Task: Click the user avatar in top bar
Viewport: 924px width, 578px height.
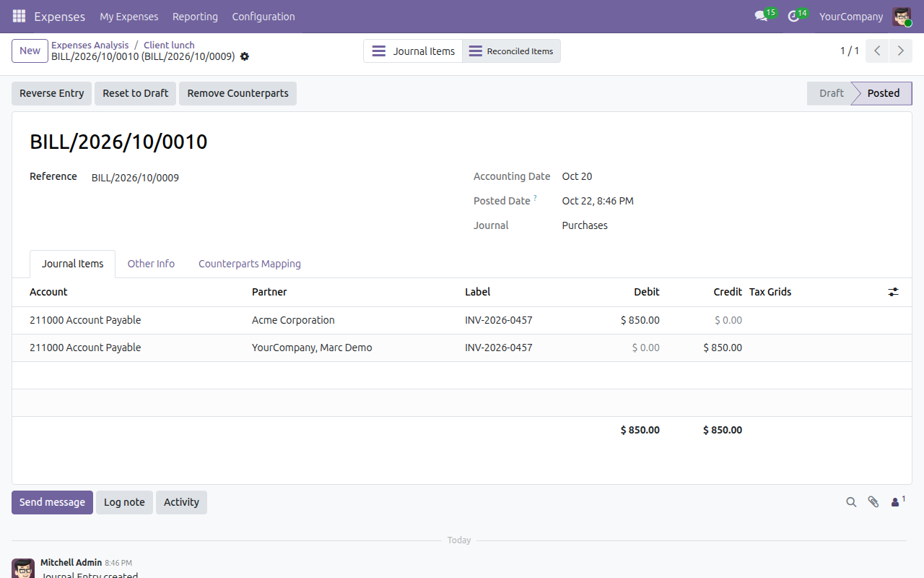Action: [902, 17]
